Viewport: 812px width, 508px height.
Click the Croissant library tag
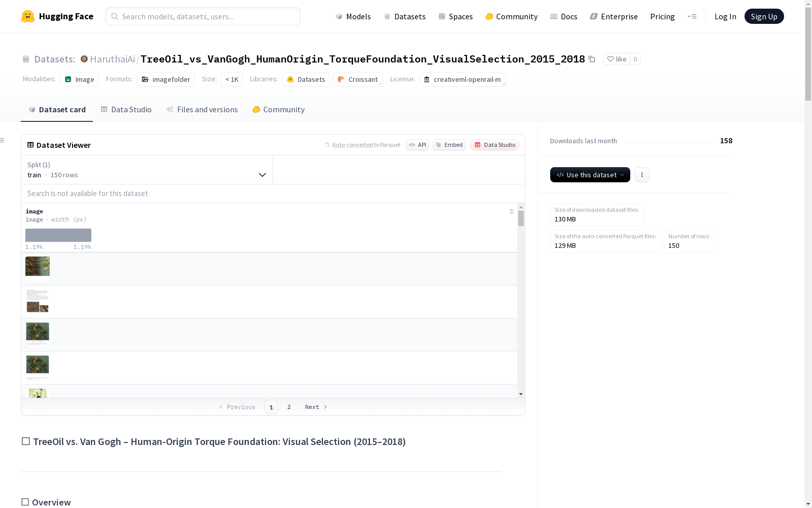tap(358, 79)
